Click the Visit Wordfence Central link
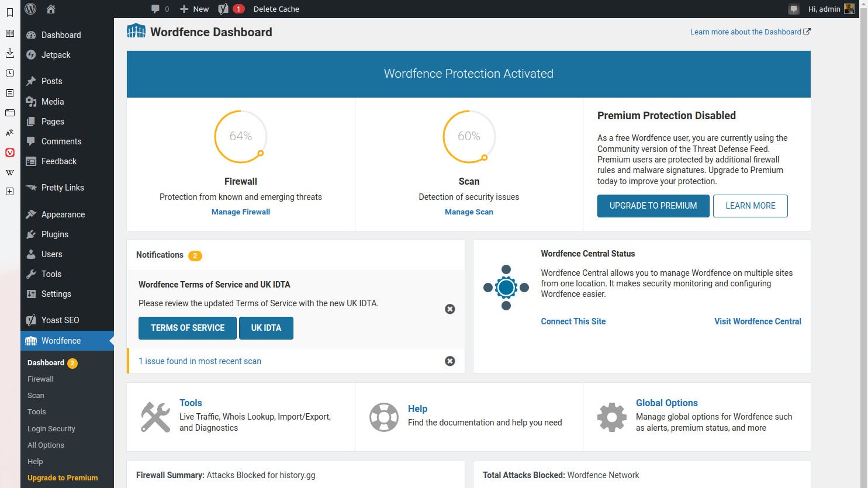Viewport: 868px width, 488px height. (758, 321)
